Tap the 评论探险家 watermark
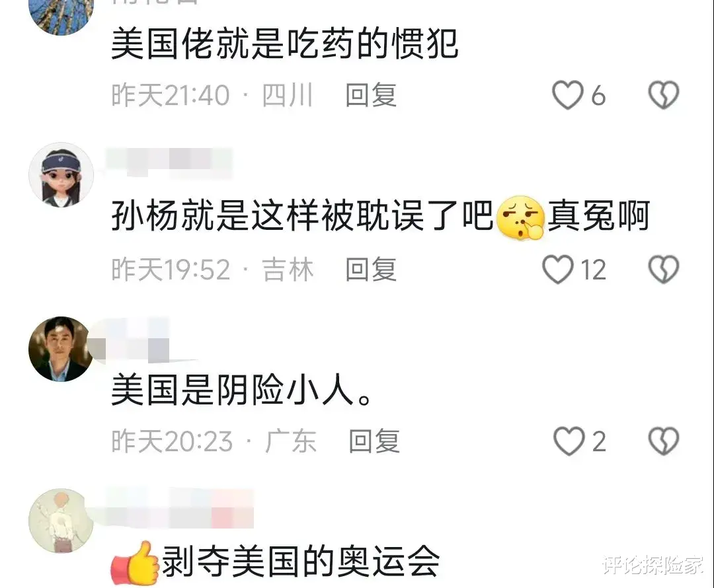This screenshot has height=588, width=714. tap(653, 566)
